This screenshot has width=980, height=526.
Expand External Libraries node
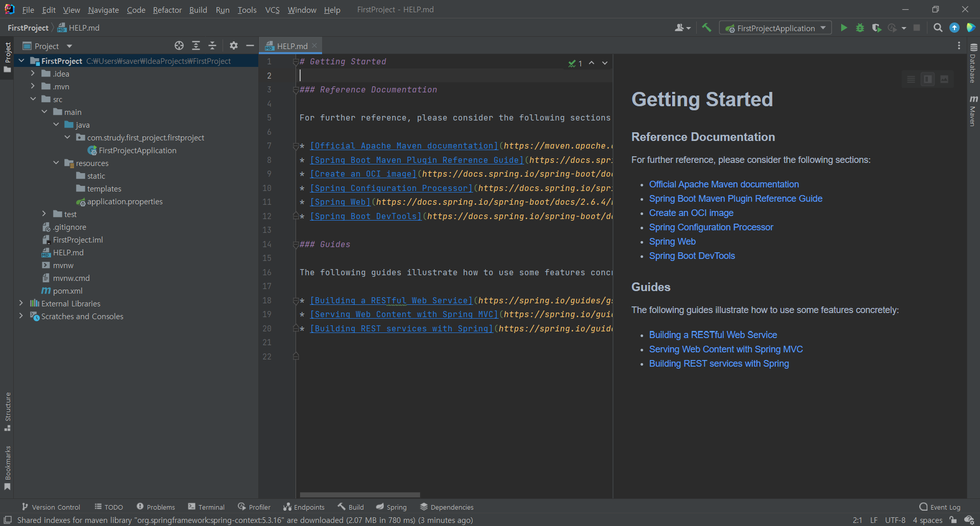click(x=21, y=303)
